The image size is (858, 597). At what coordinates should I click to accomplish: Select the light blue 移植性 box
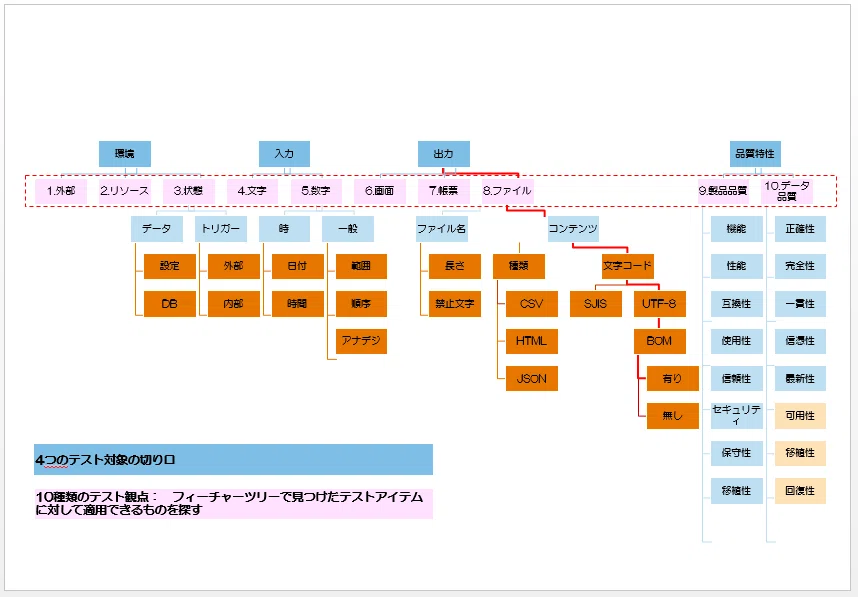(x=737, y=491)
